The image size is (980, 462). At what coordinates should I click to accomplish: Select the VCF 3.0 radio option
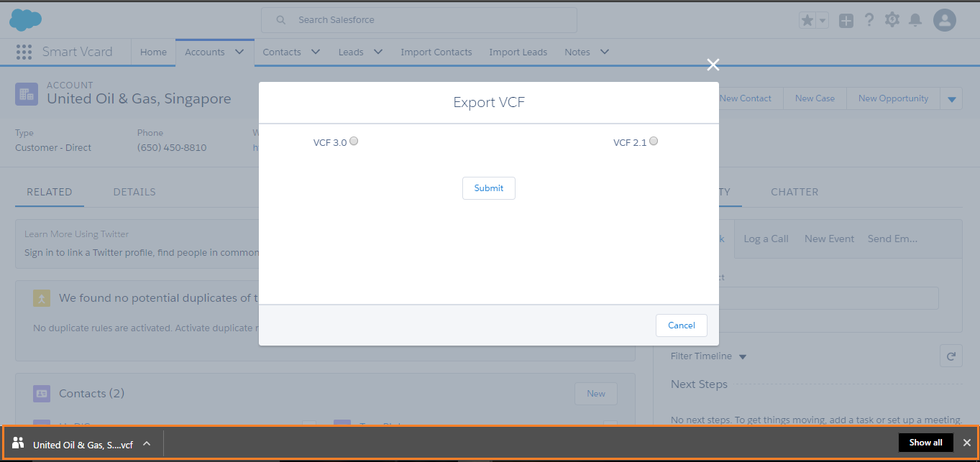point(354,142)
